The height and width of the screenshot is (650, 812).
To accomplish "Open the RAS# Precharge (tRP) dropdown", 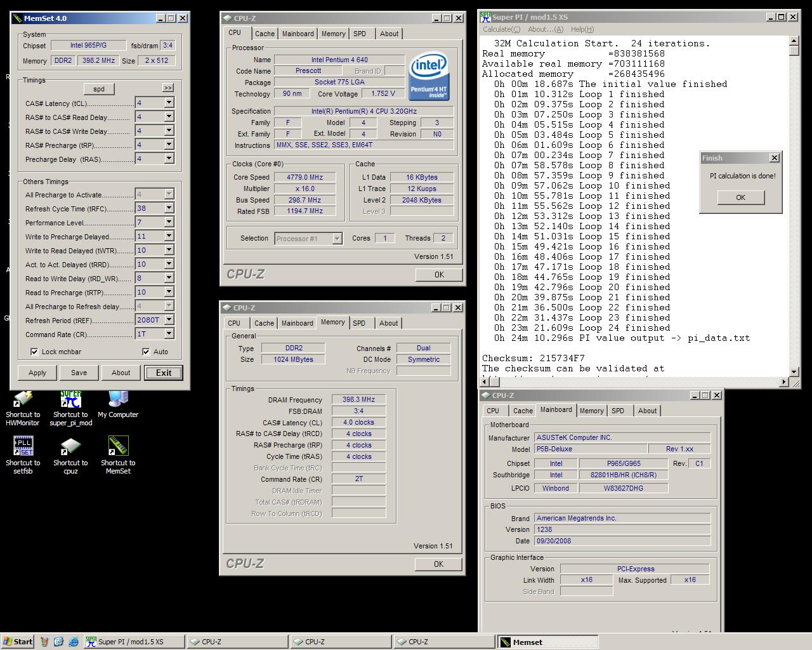I will (x=169, y=145).
